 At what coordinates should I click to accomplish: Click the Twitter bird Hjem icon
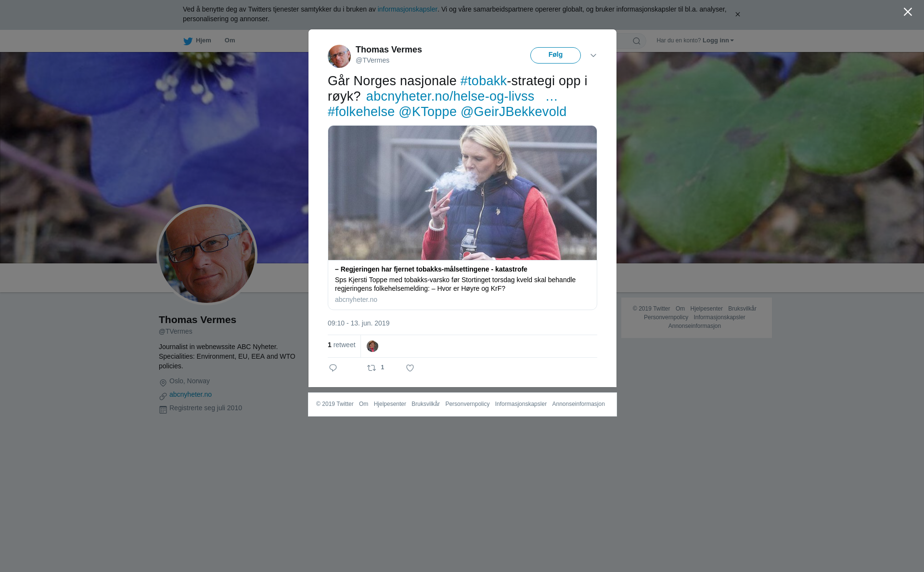tap(188, 41)
